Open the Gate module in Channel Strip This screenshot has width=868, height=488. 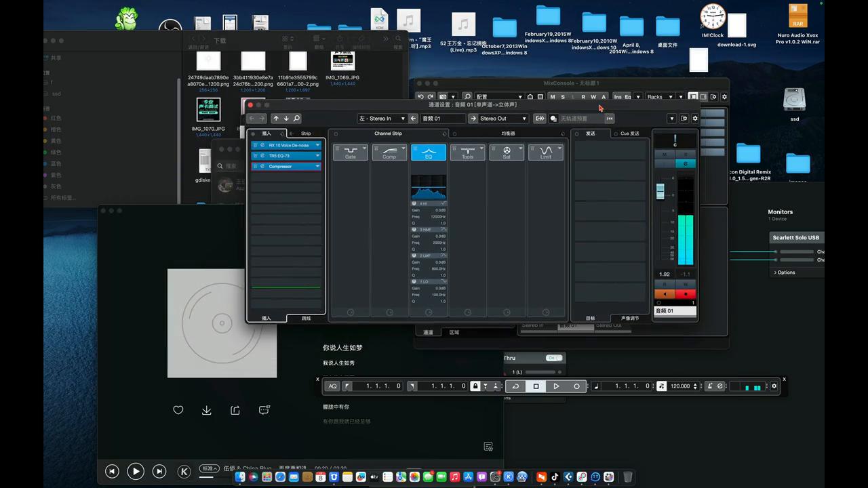pyautogui.click(x=350, y=152)
